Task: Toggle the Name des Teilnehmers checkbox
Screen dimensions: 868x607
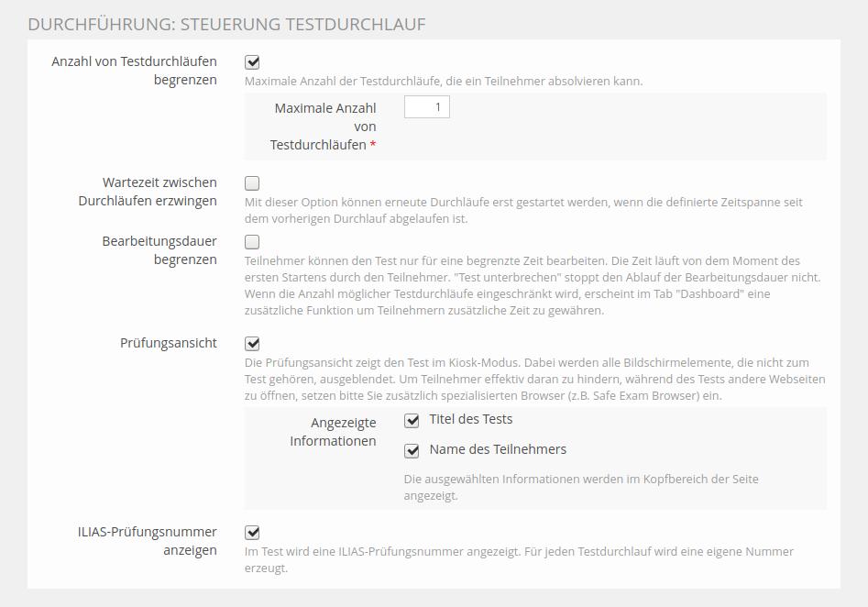Action: 412,451
